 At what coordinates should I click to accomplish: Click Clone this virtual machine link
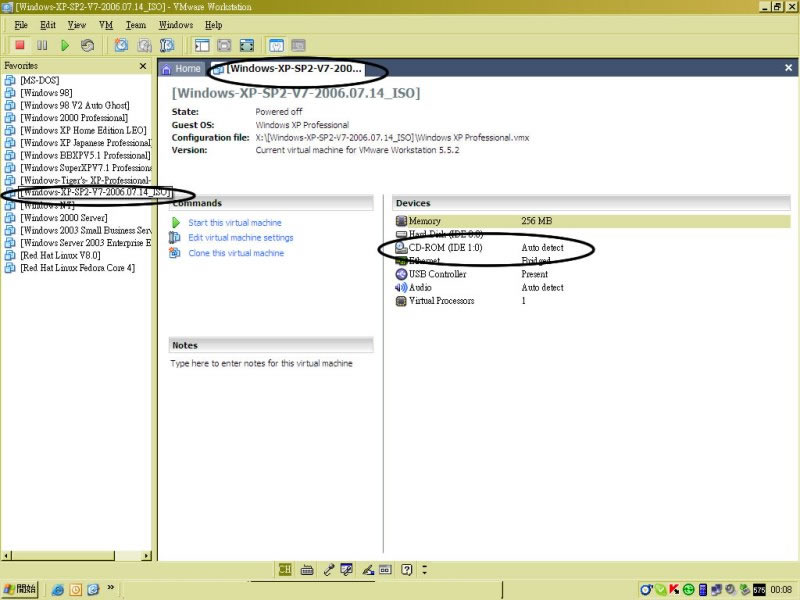236,253
